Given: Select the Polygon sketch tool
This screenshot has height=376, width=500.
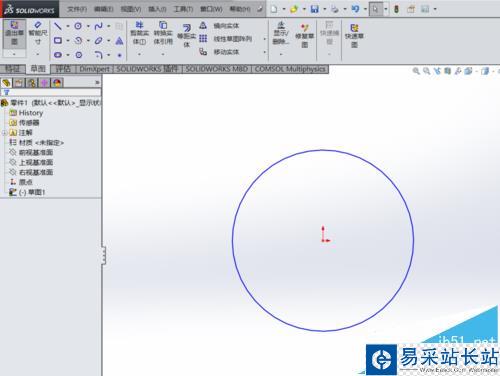Looking at the screenshot, I should tap(79, 55).
